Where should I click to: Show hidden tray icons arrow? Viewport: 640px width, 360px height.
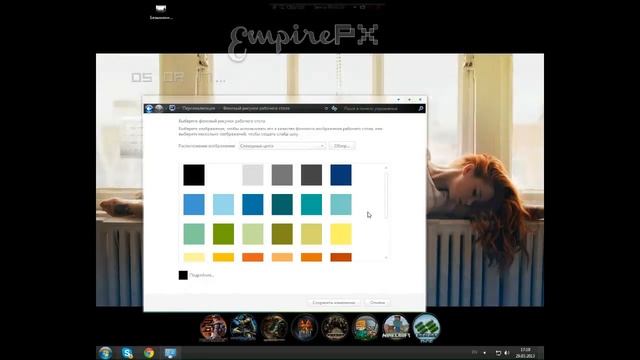click(484, 353)
